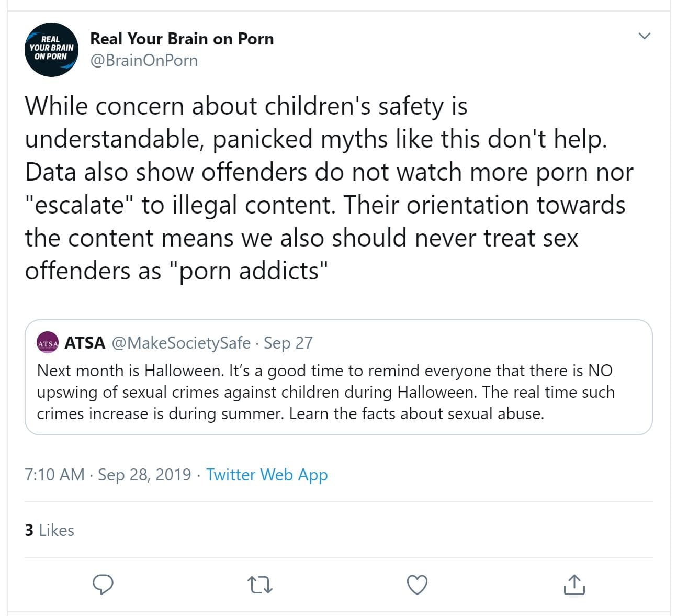Open the share tweet icon

[x=574, y=584]
